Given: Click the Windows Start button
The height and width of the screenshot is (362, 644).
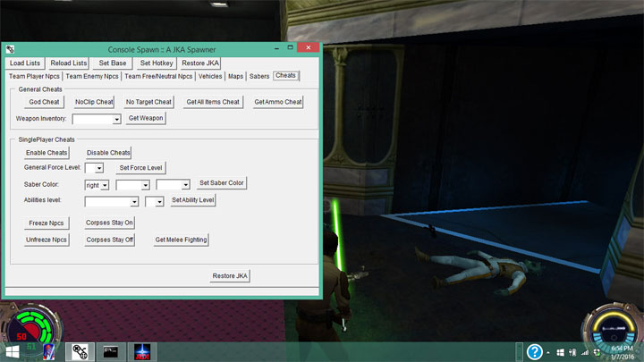Looking at the screenshot, I should coord(15,351).
